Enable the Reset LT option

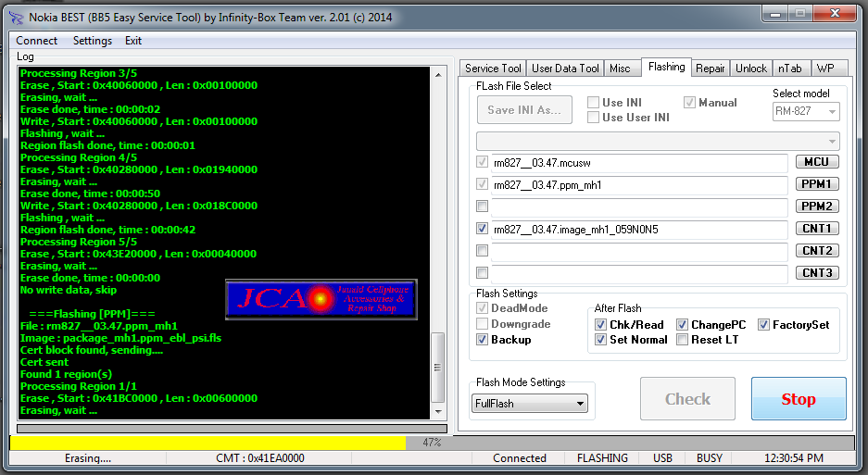coord(683,340)
